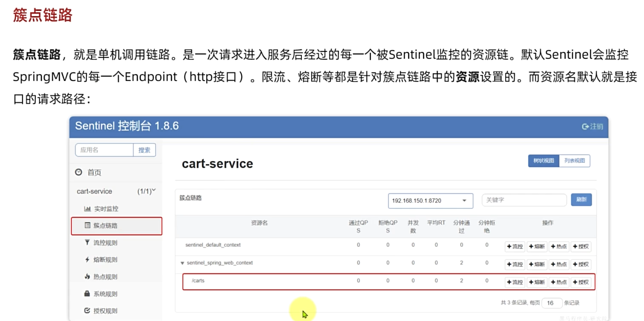Click the 共 3 条记录 pagination text
Viewport: 644px width, 321px height.
pos(514,303)
